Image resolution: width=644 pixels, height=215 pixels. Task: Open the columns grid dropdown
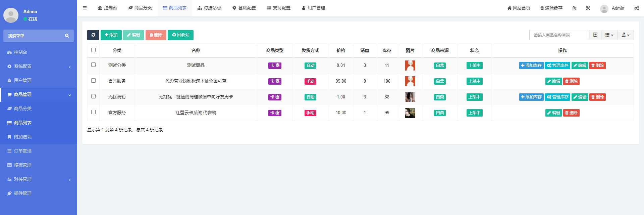[609, 35]
